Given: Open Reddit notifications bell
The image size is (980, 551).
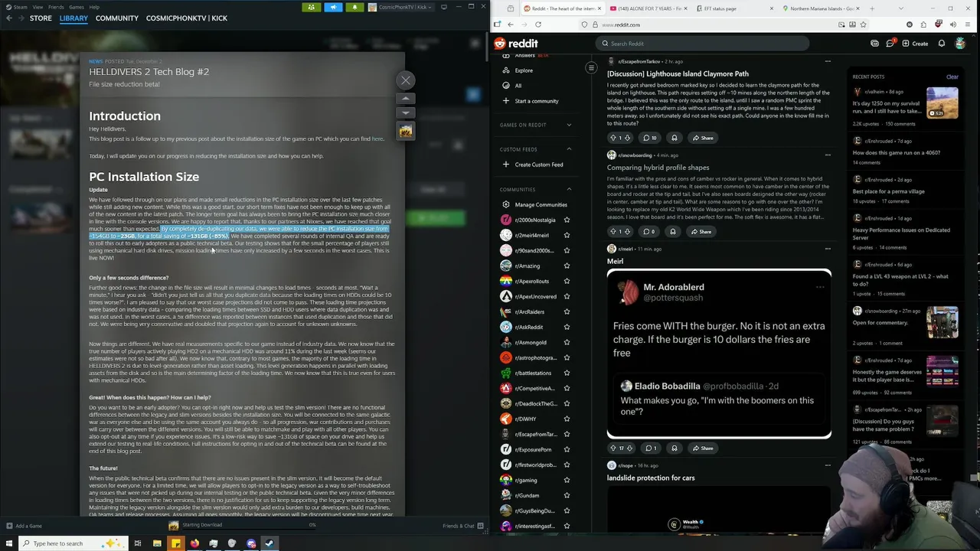Looking at the screenshot, I should pyautogui.click(x=942, y=44).
